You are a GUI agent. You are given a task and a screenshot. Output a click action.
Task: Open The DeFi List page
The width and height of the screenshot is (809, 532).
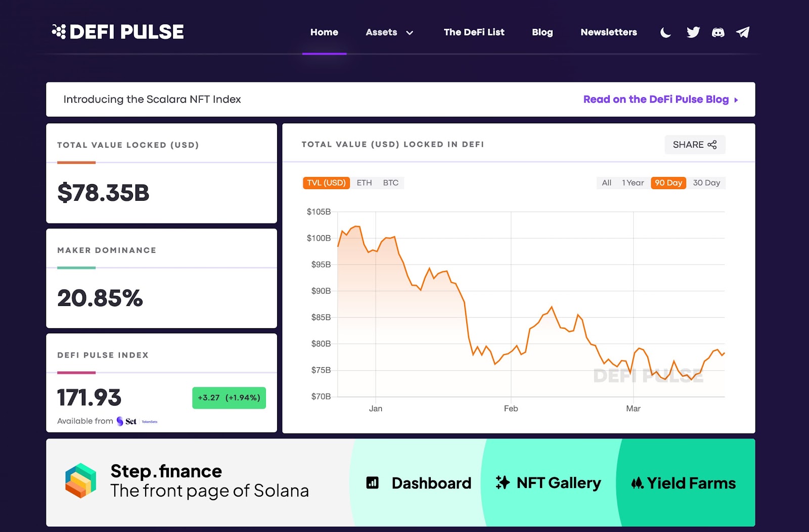[x=474, y=32]
